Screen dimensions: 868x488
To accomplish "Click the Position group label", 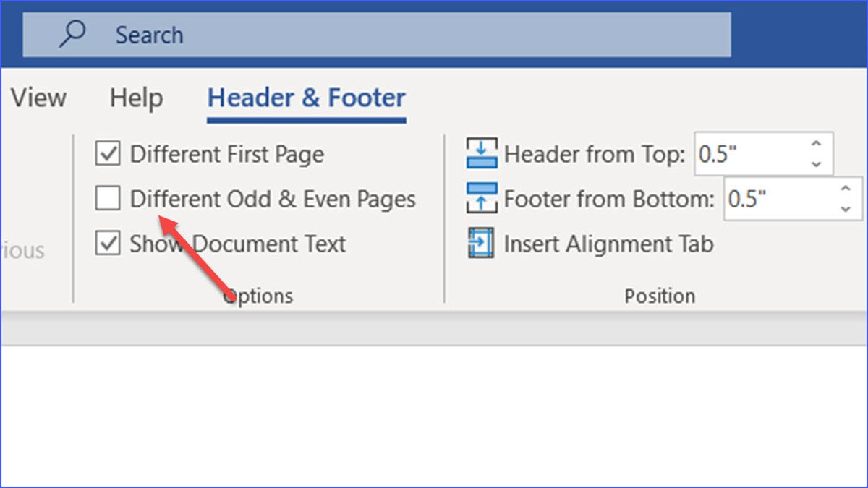I will pyautogui.click(x=659, y=295).
